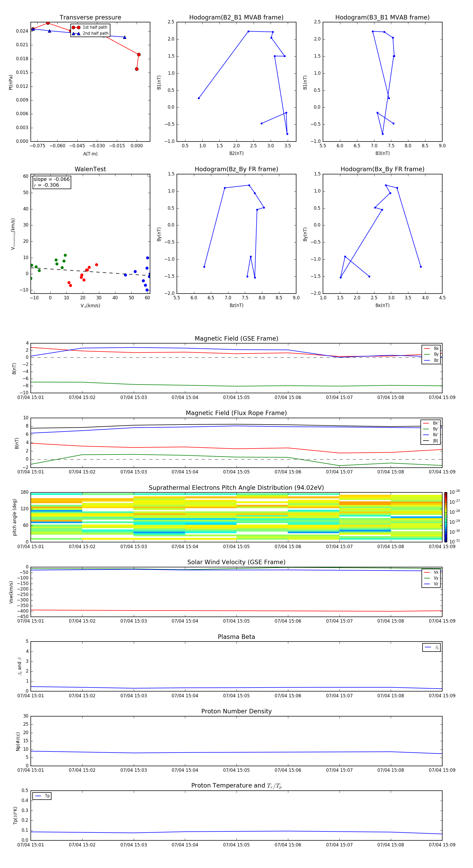
Task: Click the '07/04 15:05' tick in the GSE field panel
Action: 236,398
